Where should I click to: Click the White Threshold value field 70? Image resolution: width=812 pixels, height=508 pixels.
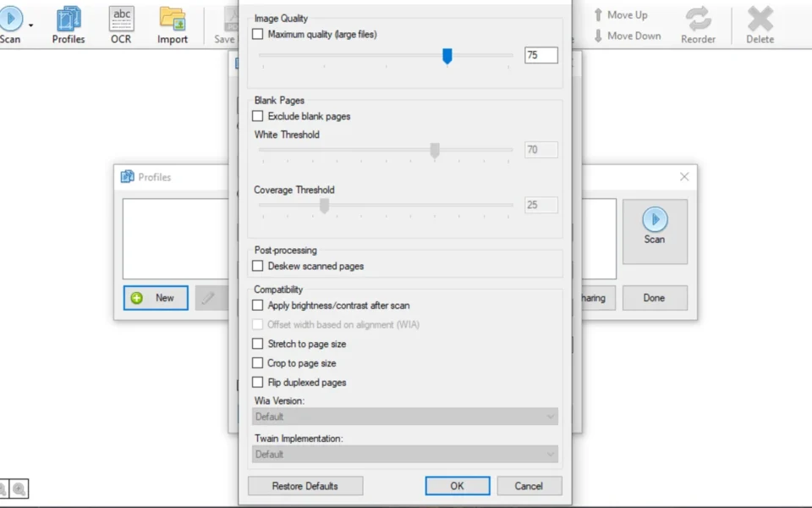[540, 150]
